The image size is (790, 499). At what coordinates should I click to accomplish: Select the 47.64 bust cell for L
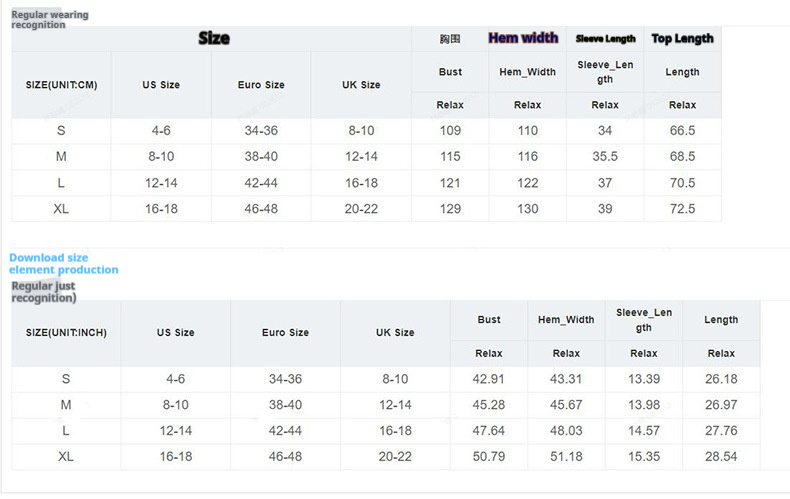[x=489, y=431]
